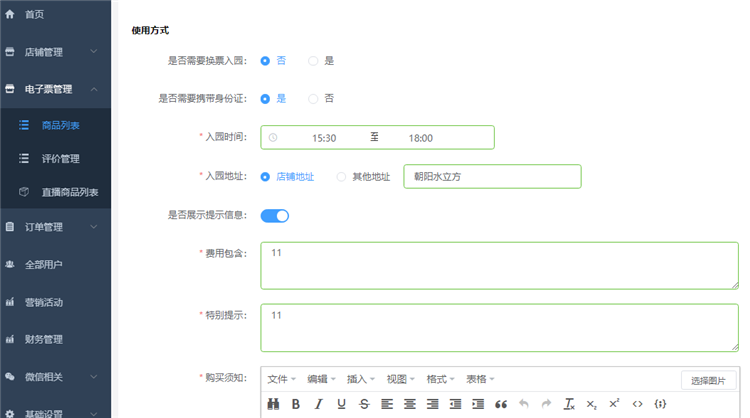This screenshot has width=750, height=418.
Task: Open 直播商品列表 from the sidebar
Action: click(68, 191)
